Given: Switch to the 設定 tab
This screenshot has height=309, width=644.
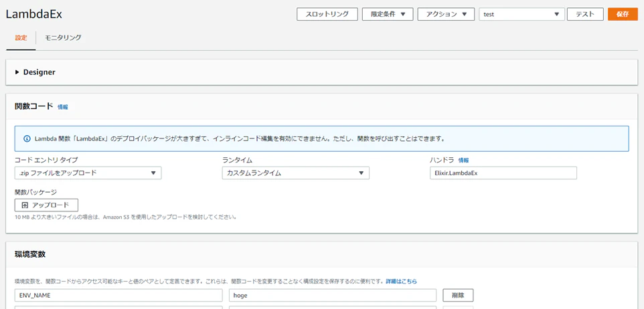Looking at the screenshot, I should [x=21, y=37].
